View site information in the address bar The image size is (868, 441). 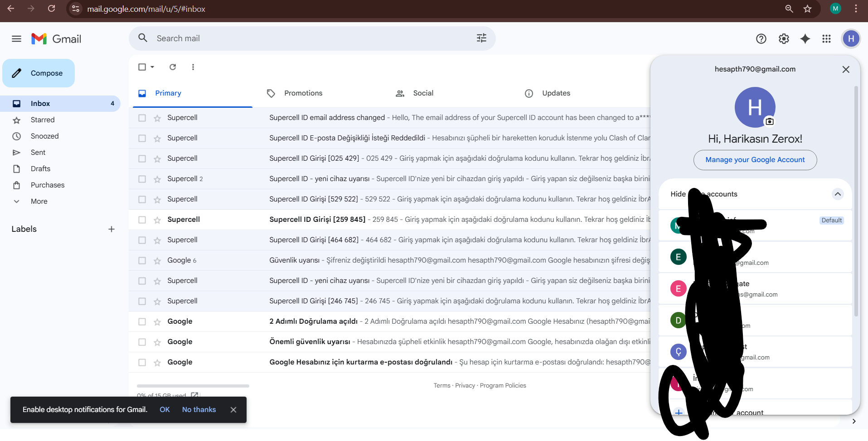pos(76,9)
